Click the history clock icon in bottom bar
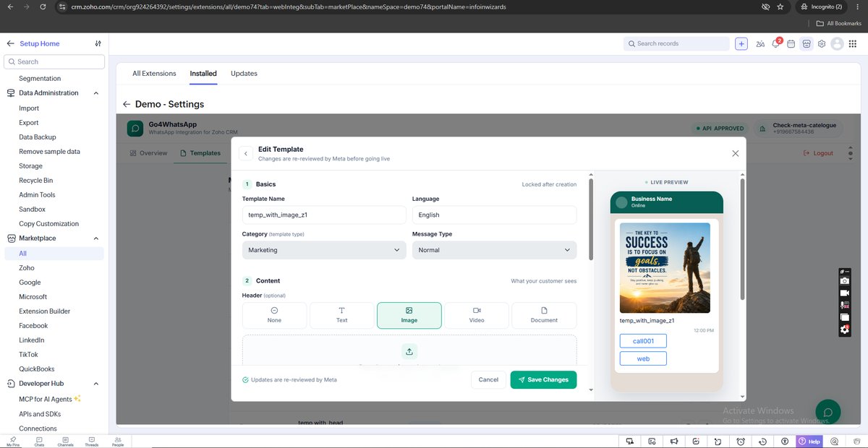The image size is (868, 448). (x=762, y=441)
